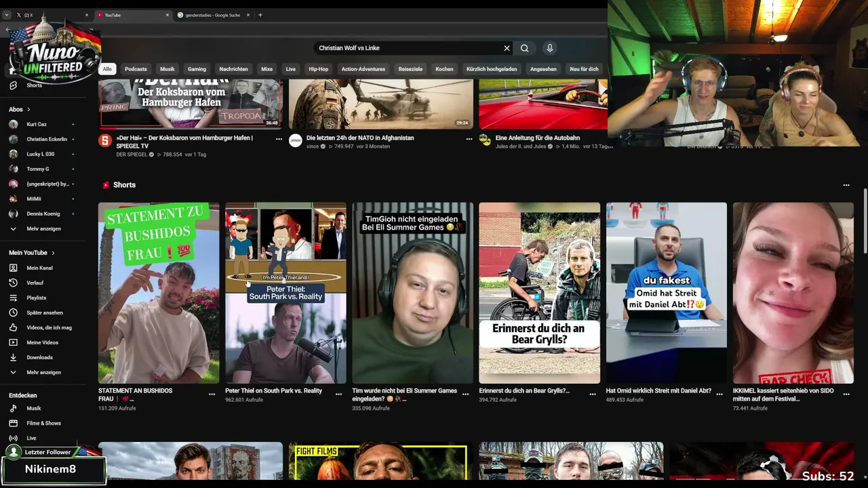The width and height of the screenshot is (868, 488).
Task: Select the Neu für dich filter chip
Action: 585,69
